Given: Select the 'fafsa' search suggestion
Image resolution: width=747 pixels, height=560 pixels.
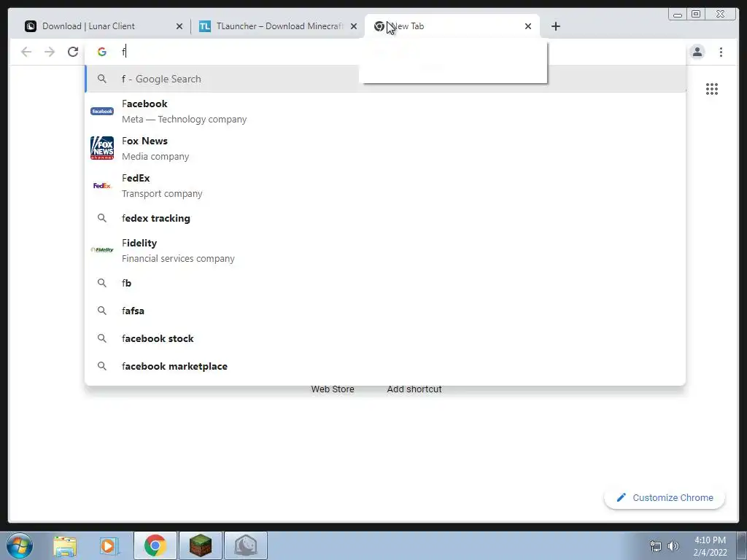Looking at the screenshot, I should tap(385, 311).
